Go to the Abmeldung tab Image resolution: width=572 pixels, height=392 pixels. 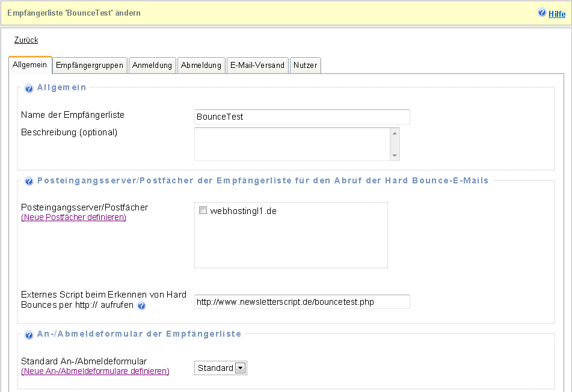click(201, 65)
